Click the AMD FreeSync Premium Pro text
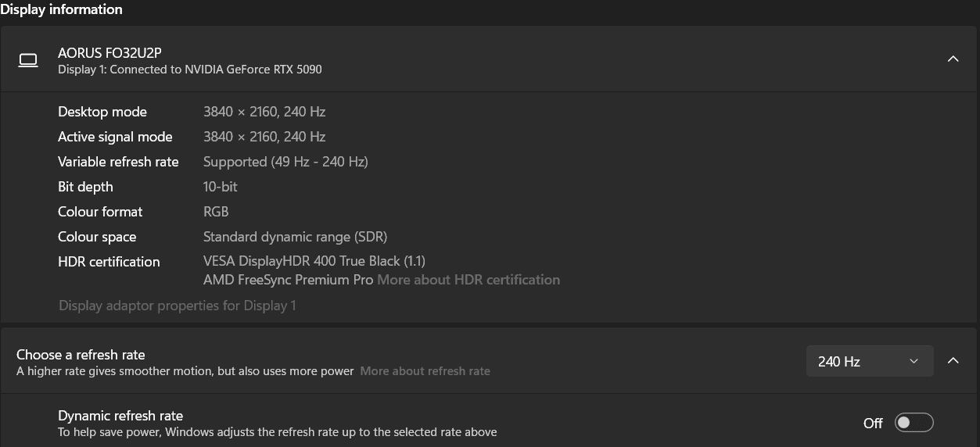Image resolution: width=980 pixels, height=447 pixels. (x=288, y=280)
